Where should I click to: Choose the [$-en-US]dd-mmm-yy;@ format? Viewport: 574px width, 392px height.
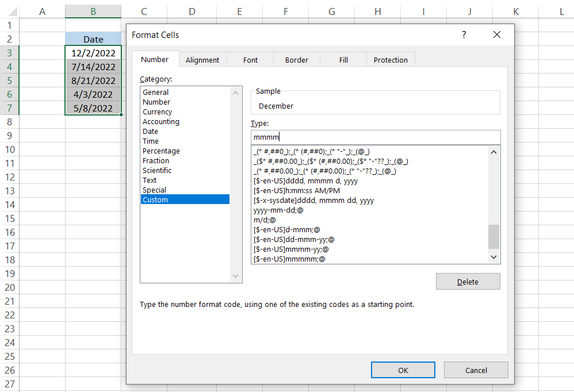pyautogui.click(x=294, y=240)
